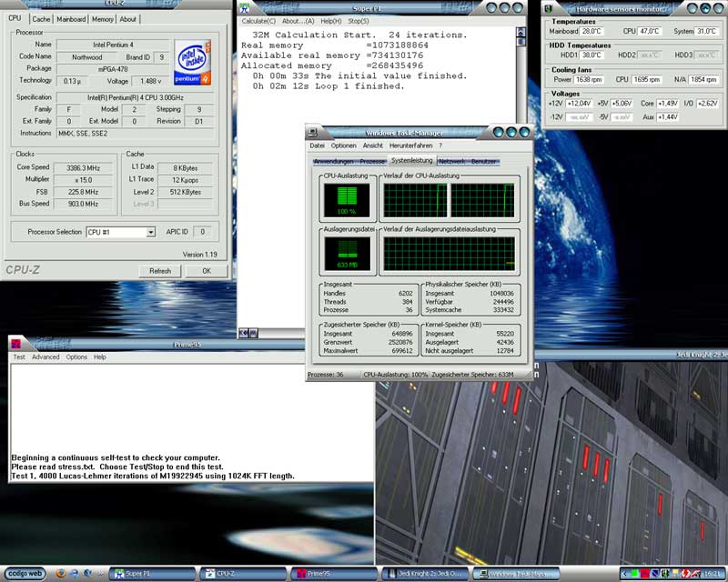Switch to Prime95 from the taskbar
Screen dimensions: 728x582
tap(333, 574)
